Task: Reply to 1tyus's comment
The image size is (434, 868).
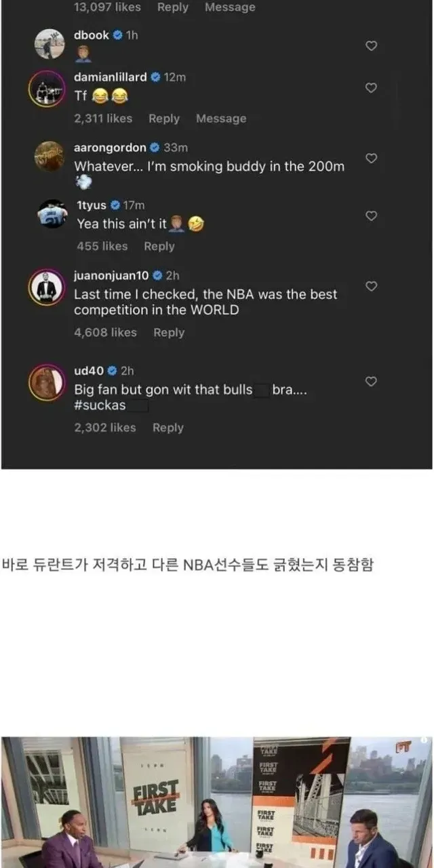Action: click(159, 246)
